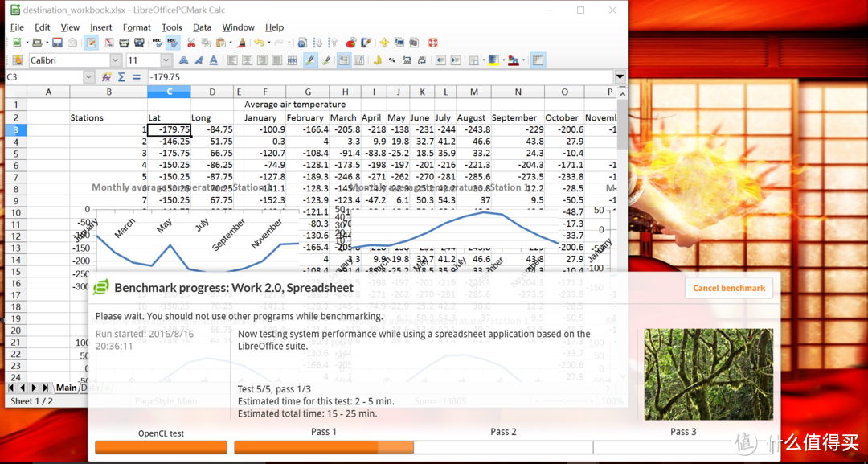
Task: Click the first sheet navigation button
Action: tap(11, 388)
